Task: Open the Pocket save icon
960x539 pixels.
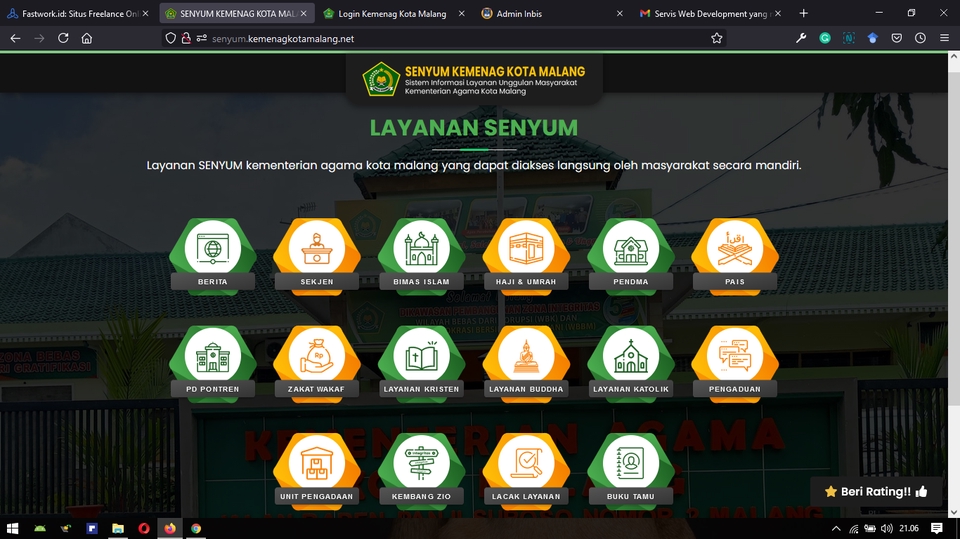Action: click(x=896, y=38)
